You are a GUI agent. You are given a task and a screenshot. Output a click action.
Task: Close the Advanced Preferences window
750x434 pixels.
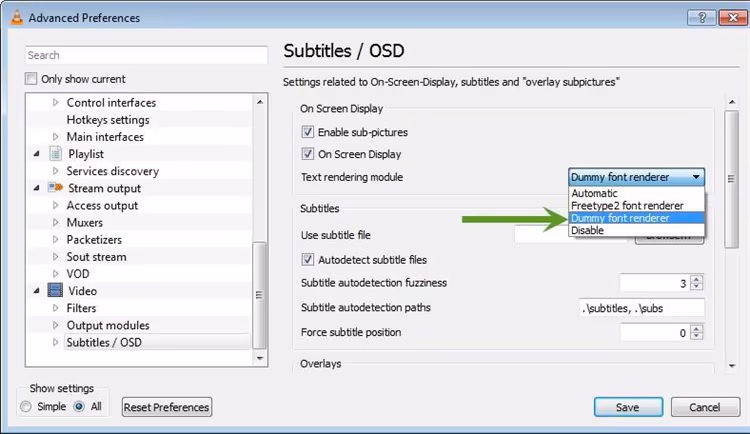(732, 18)
